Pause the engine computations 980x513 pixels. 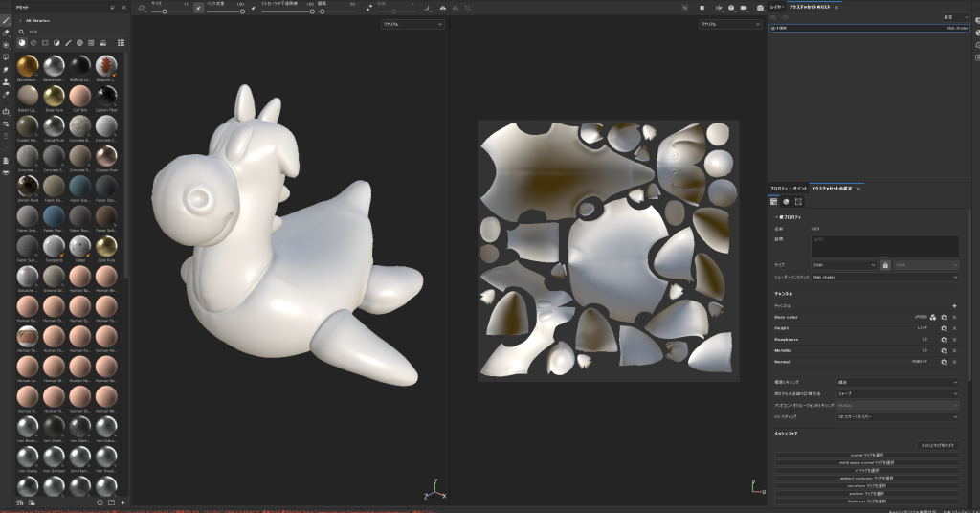coord(702,8)
